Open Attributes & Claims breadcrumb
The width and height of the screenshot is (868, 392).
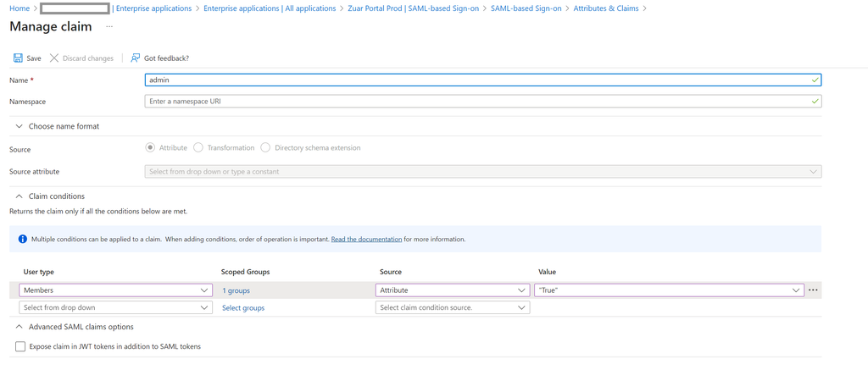pyautogui.click(x=605, y=8)
